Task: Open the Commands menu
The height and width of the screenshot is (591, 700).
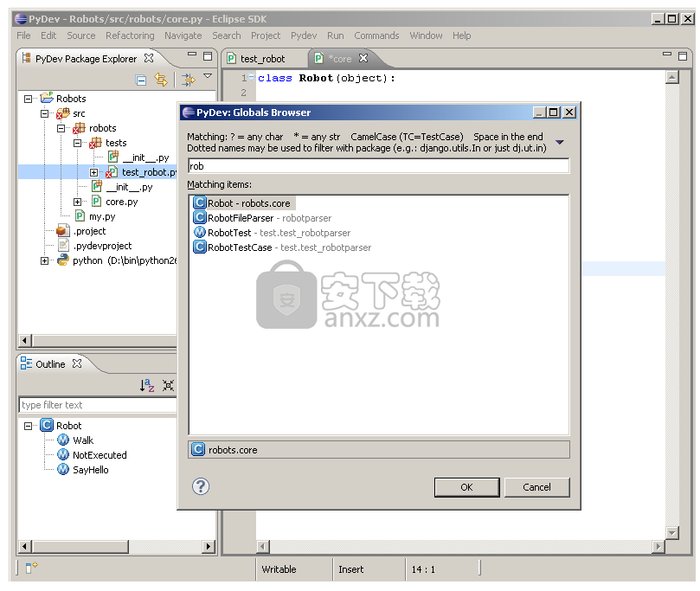Action: [376, 35]
